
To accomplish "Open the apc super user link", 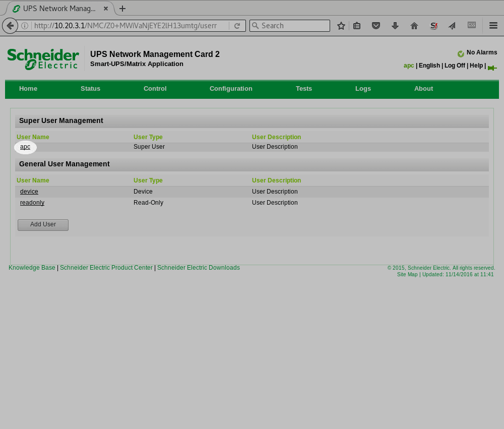I will coord(25,147).
